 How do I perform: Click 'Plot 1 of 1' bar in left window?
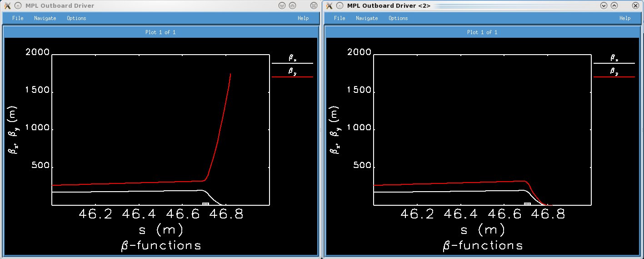[x=160, y=32]
